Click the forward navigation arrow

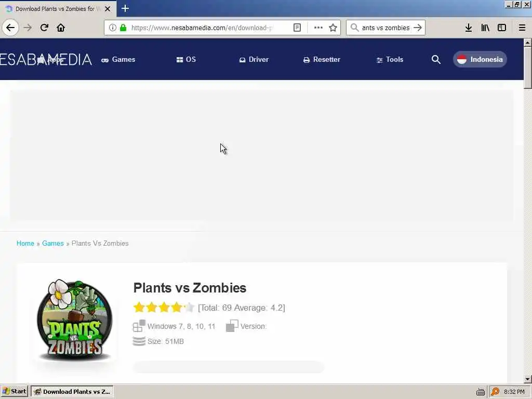click(x=28, y=28)
